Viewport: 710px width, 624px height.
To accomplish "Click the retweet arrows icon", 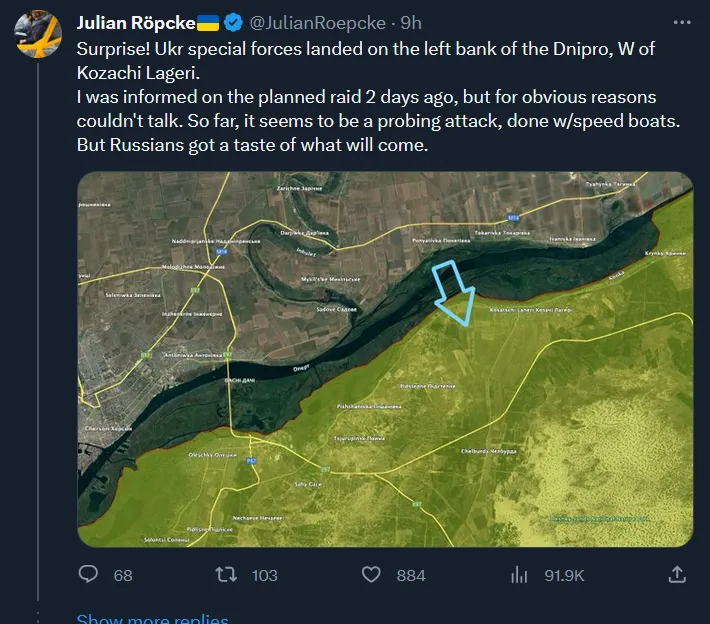I will [x=228, y=574].
